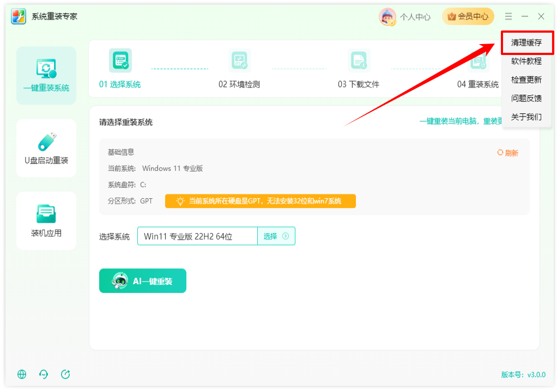557x392 pixels.
Task: Click the 02 环境检测 step icon
Action: (x=240, y=60)
